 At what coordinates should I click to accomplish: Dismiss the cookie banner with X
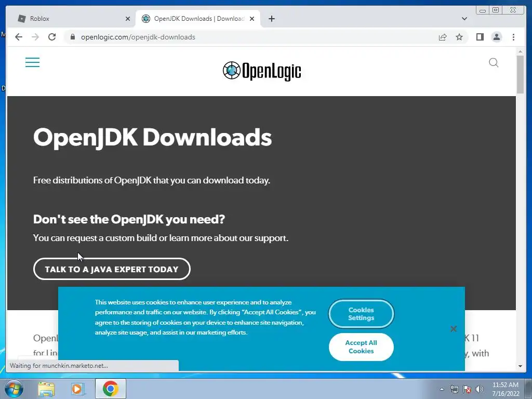[x=454, y=329]
